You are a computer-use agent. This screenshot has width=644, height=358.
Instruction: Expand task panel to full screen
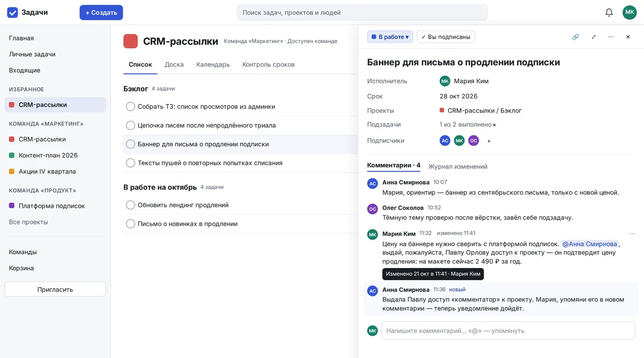[x=593, y=37]
